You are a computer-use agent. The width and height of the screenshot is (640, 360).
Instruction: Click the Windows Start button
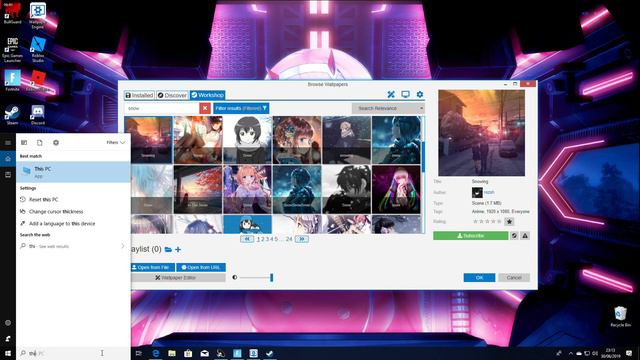coord(8,353)
